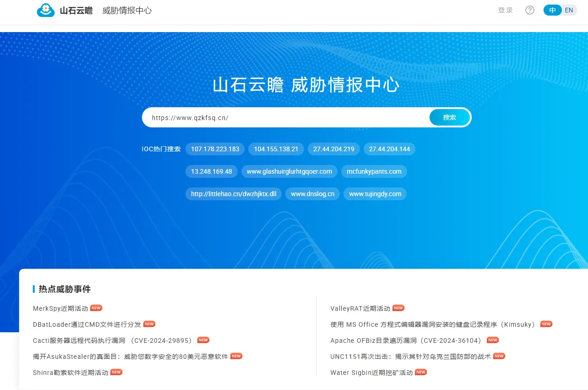The height and width of the screenshot is (390, 588).
Task: Click NEW badge next to AsukaStealer entry
Action: 236,356
